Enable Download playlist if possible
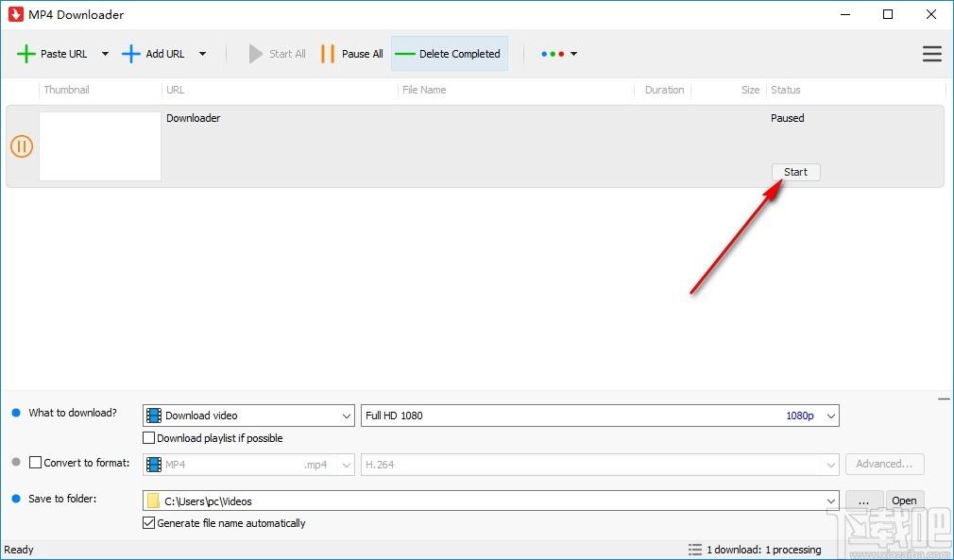The width and height of the screenshot is (954, 560). [x=148, y=438]
